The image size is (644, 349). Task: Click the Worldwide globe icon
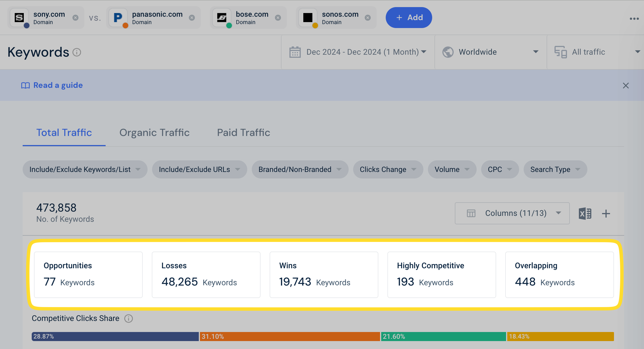(x=448, y=52)
